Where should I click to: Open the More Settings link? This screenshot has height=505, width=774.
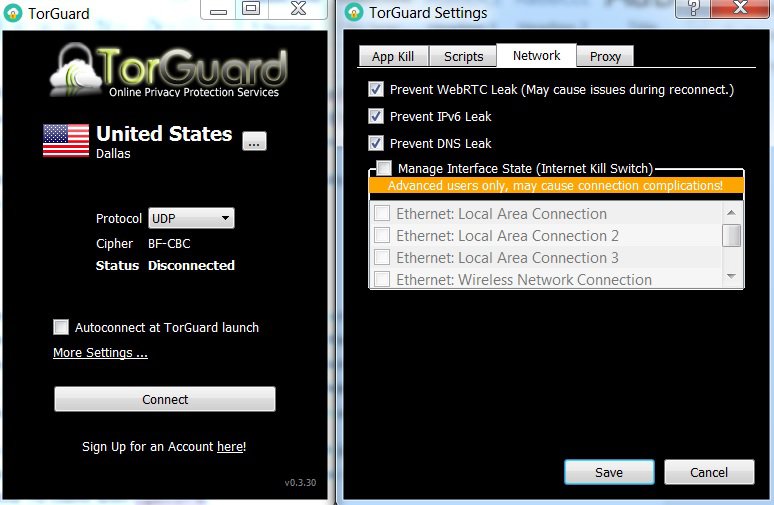100,352
